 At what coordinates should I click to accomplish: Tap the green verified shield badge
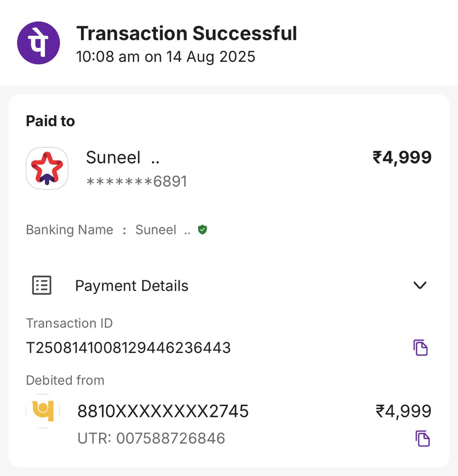[202, 230]
